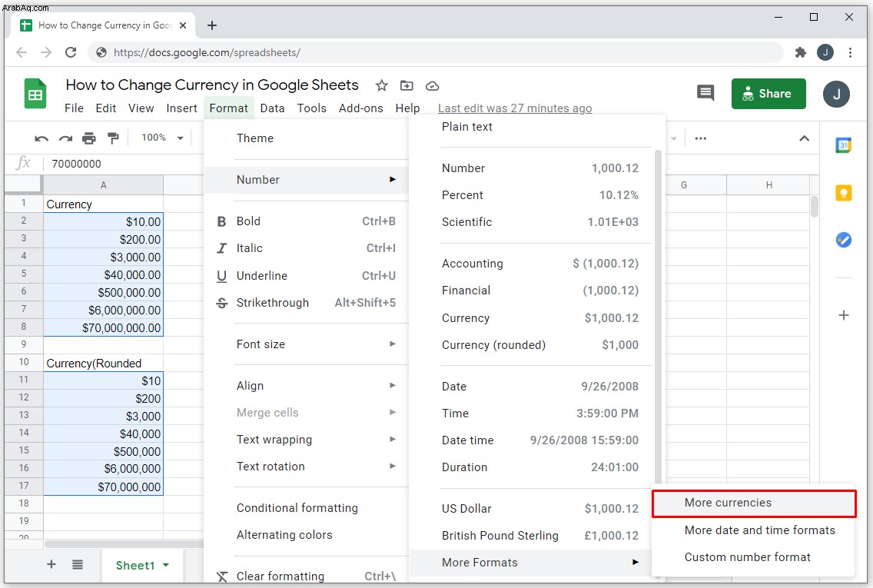Open the toolbar More options icon
873x588 pixels.
[x=700, y=138]
